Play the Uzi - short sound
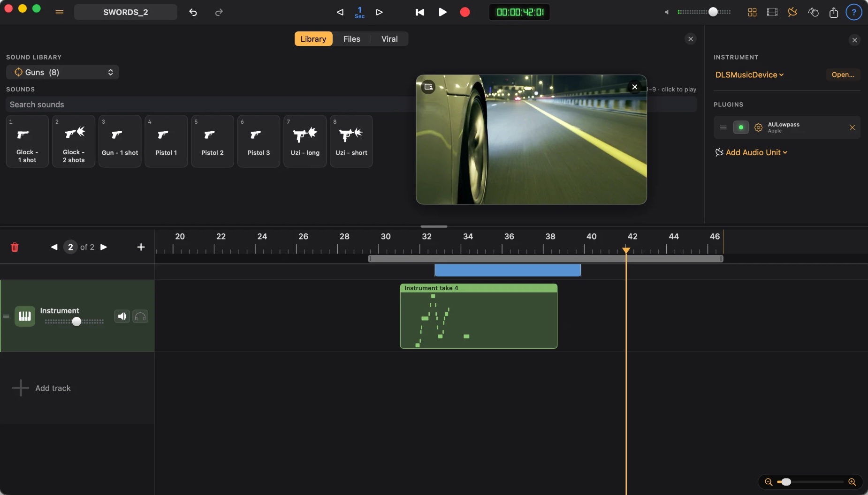Viewport: 868px width, 495px height. coord(351,141)
